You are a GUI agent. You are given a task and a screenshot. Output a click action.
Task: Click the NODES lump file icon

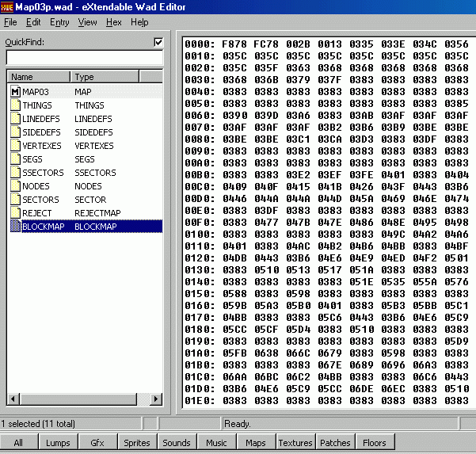15,186
